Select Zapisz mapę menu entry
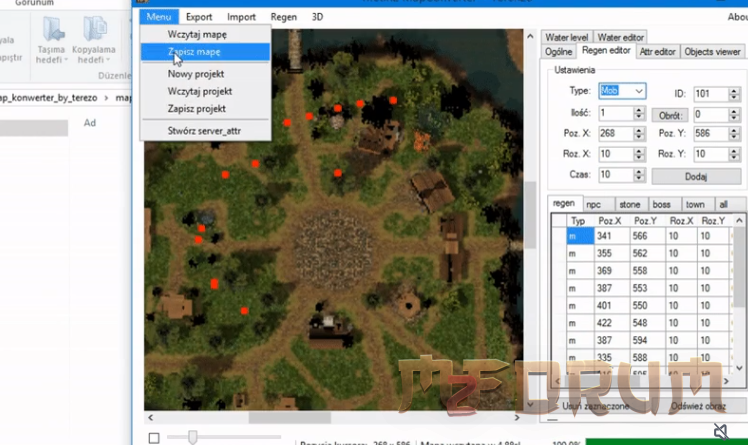748x445 pixels. coord(206,52)
